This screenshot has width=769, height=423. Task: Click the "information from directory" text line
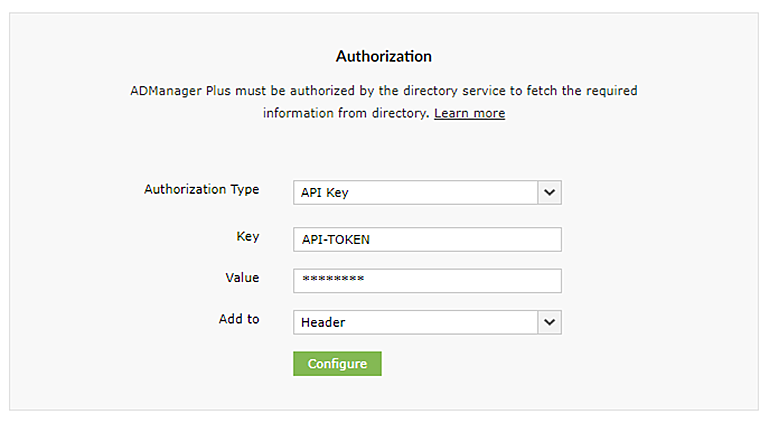coord(346,114)
